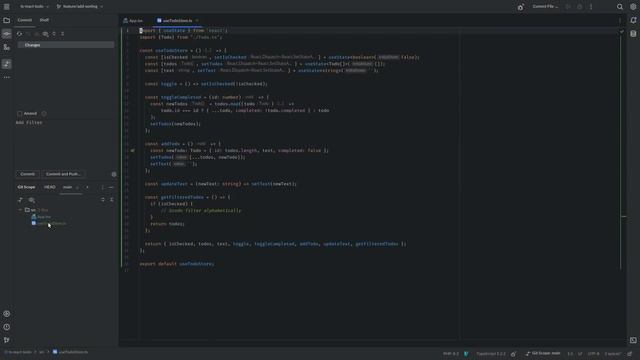Open the main hamburger menu
Screen dimensions: 640x360
(7, 7)
